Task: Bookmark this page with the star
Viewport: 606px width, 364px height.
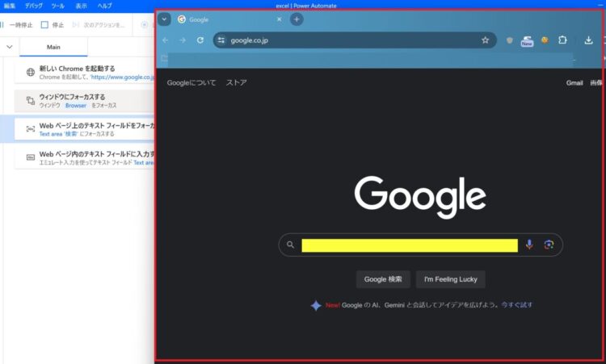Action: tap(485, 40)
